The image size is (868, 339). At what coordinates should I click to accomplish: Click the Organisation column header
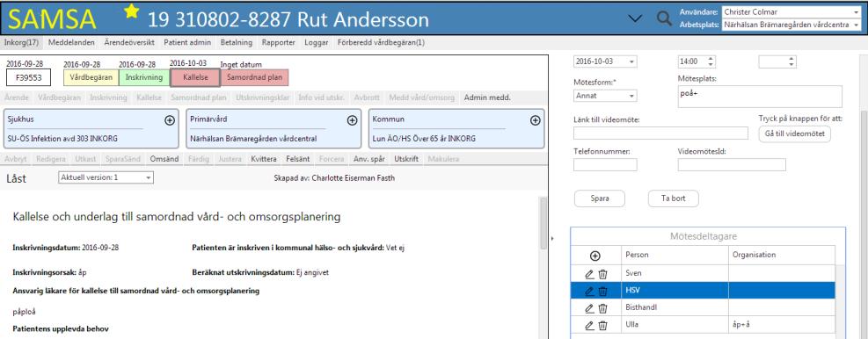(782, 255)
